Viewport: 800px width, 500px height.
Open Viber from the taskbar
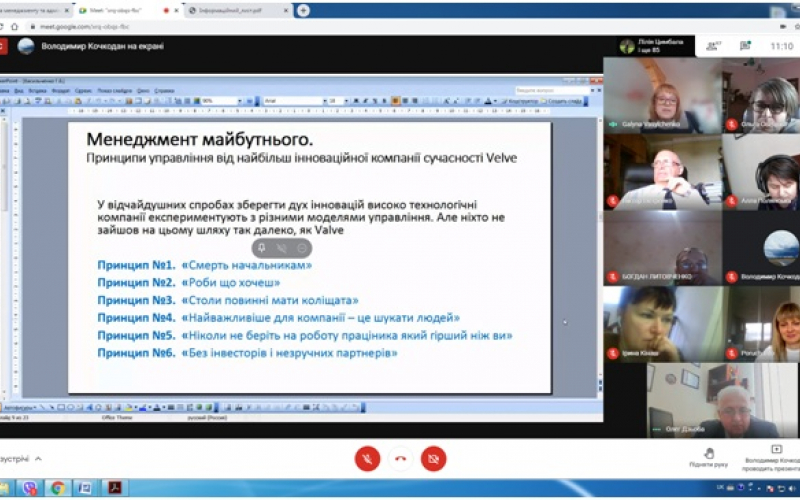click(30, 488)
